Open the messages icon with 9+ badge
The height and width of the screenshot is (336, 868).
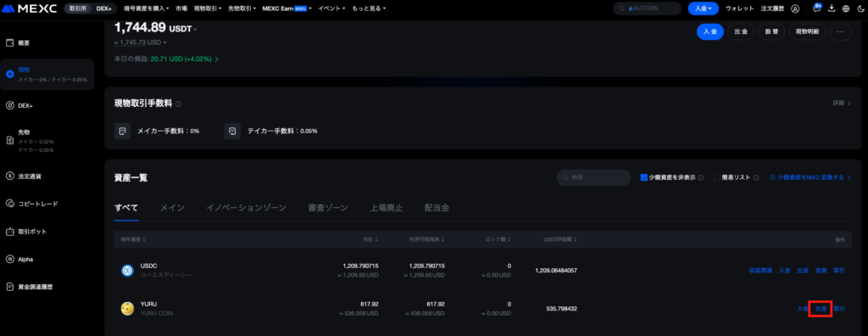click(817, 8)
